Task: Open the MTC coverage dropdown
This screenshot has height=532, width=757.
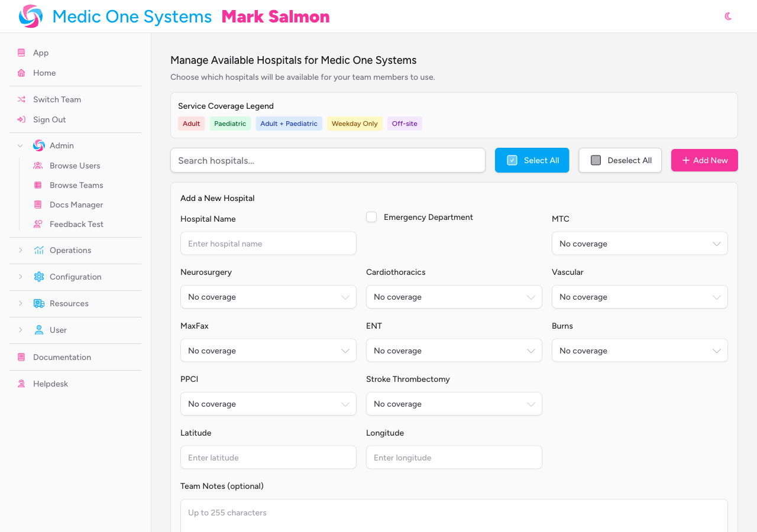Action: tap(639, 243)
